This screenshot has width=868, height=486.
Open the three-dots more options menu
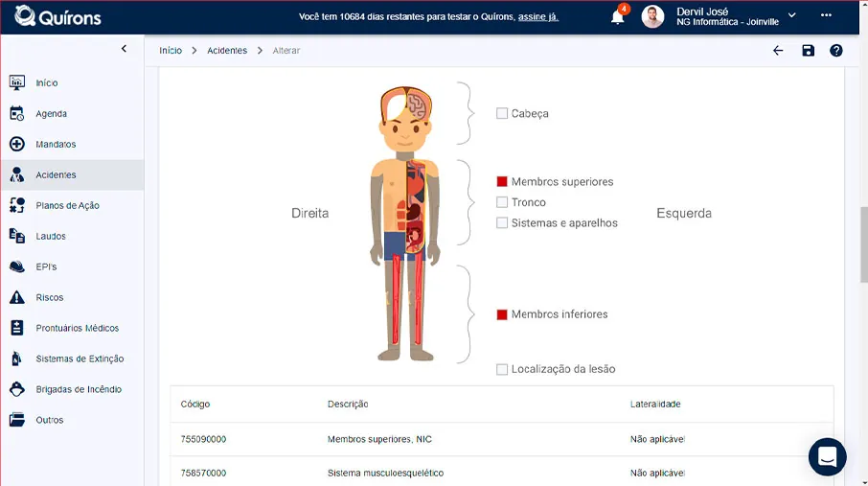(826, 15)
